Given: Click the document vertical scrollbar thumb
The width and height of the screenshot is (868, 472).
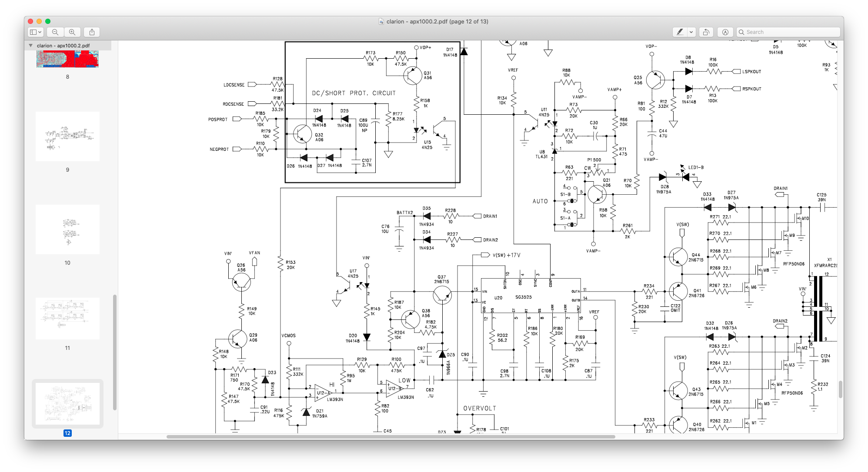Looking at the screenshot, I should [841, 389].
